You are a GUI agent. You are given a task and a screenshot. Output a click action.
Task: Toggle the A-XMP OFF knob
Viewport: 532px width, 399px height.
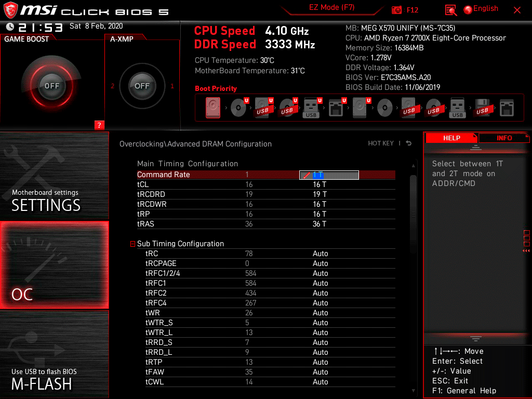click(x=142, y=86)
